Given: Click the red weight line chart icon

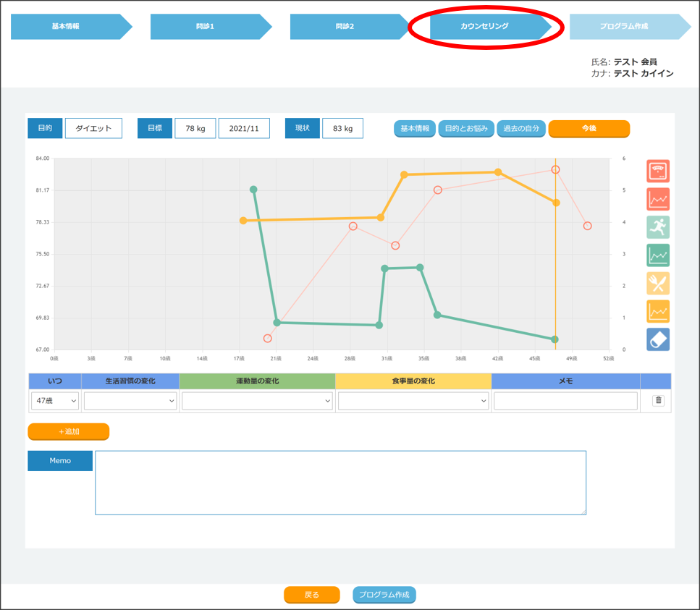Looking at the screenshot, I should [x=657, y=199].
